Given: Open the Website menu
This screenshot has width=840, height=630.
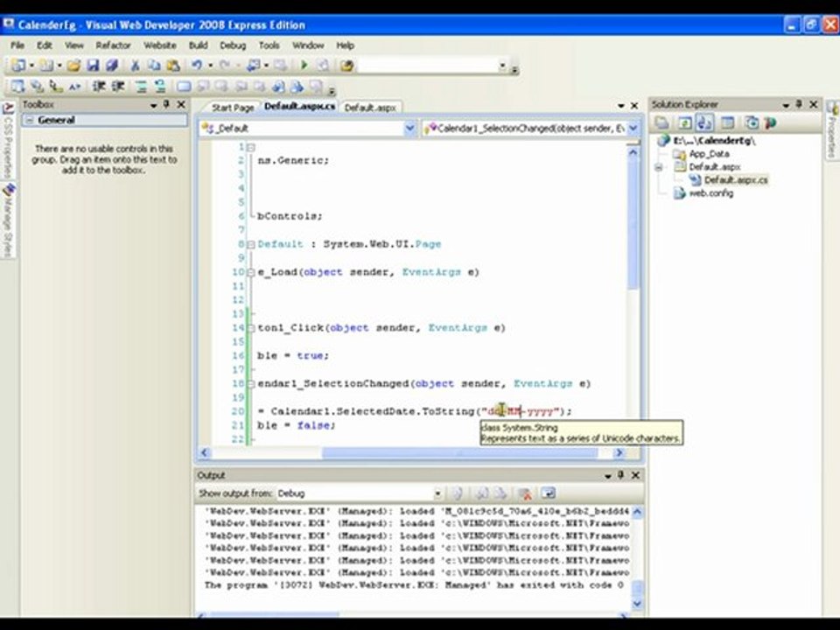Looking at the screenshot, I should click(159, 45).
